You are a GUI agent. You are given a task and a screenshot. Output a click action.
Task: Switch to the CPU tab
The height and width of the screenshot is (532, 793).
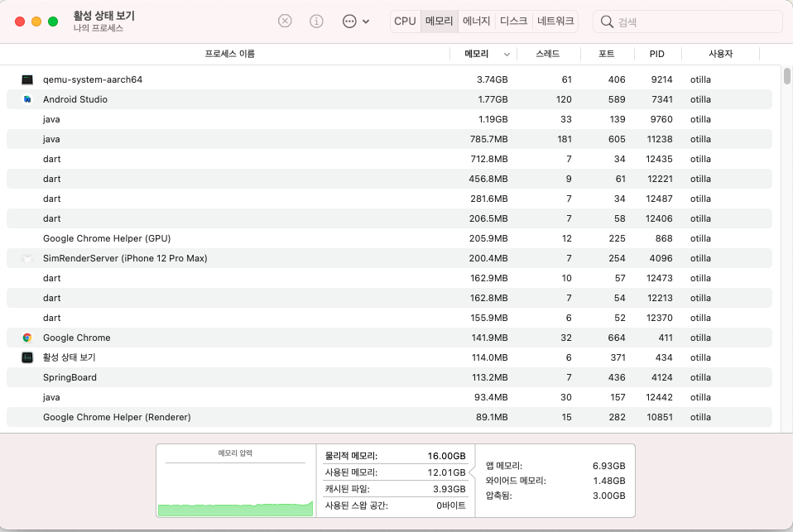tap(405, 22)
